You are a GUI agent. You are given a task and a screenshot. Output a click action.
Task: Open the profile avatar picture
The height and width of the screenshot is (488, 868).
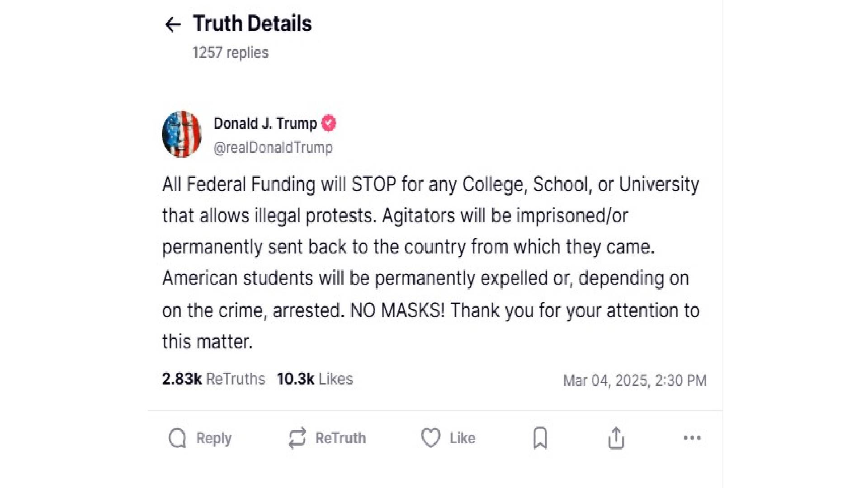pos(182,134)
